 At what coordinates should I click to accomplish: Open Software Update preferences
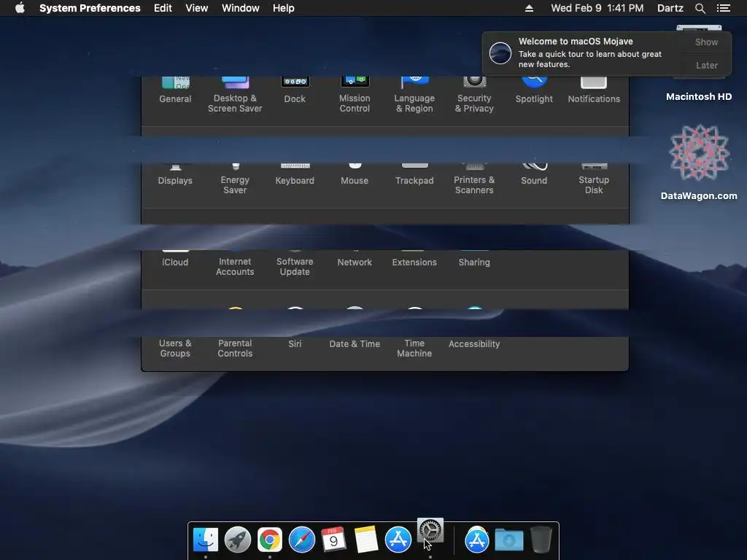point(295,264)
